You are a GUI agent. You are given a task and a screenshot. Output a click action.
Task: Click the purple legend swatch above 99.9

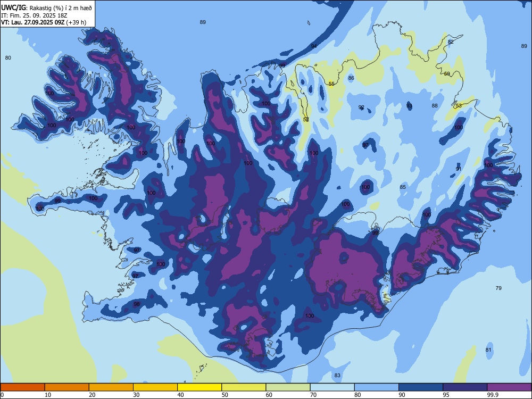tap(509, 387)
